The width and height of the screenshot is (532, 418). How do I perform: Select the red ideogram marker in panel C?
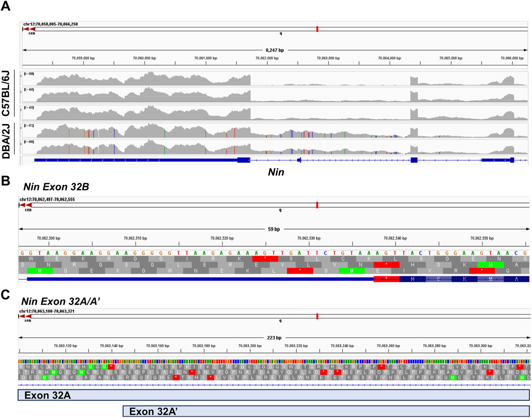(317, 316)
